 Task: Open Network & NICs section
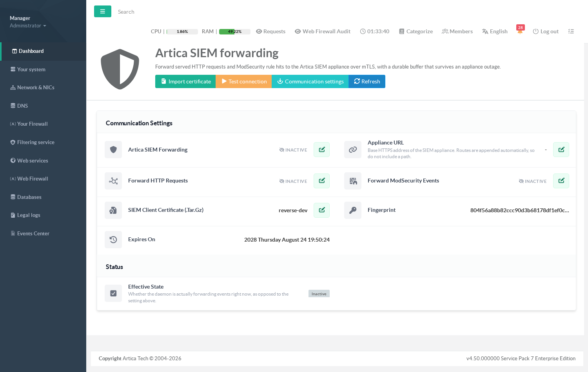point(43,87)
